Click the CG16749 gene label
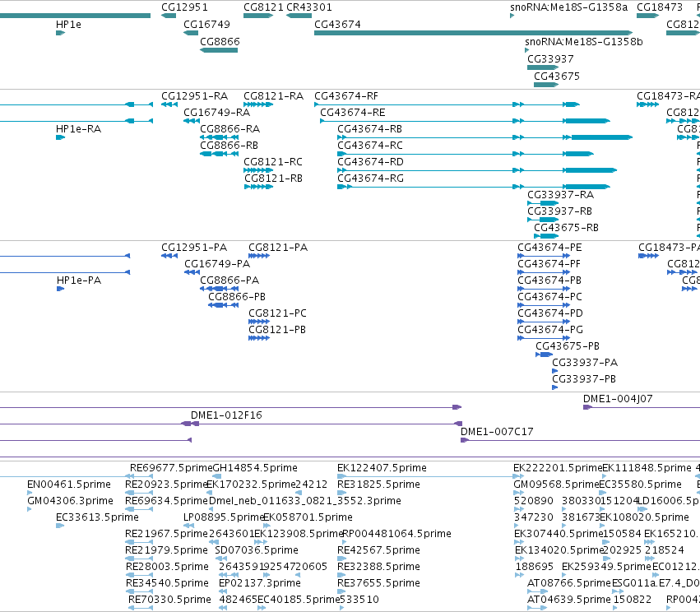700x612 pixels. coord(206,25)
